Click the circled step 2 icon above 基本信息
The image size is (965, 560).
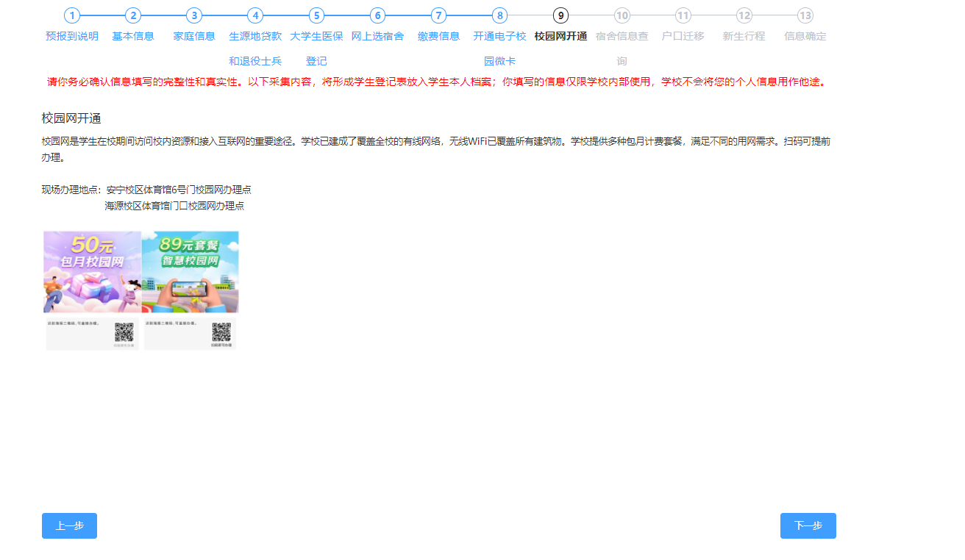(x=132, y=13)
